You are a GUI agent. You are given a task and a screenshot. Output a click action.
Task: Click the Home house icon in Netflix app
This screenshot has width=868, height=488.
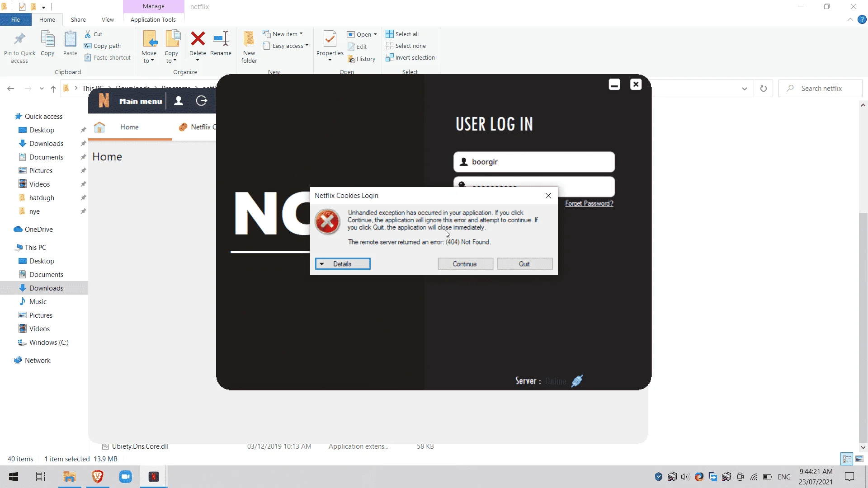(x=99, y=127)
